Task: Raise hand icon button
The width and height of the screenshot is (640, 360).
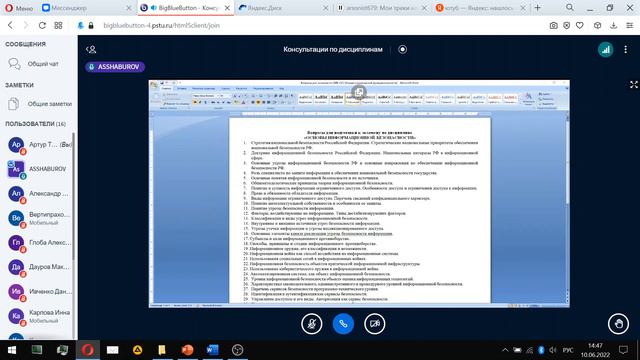Action: click(618, 324)
